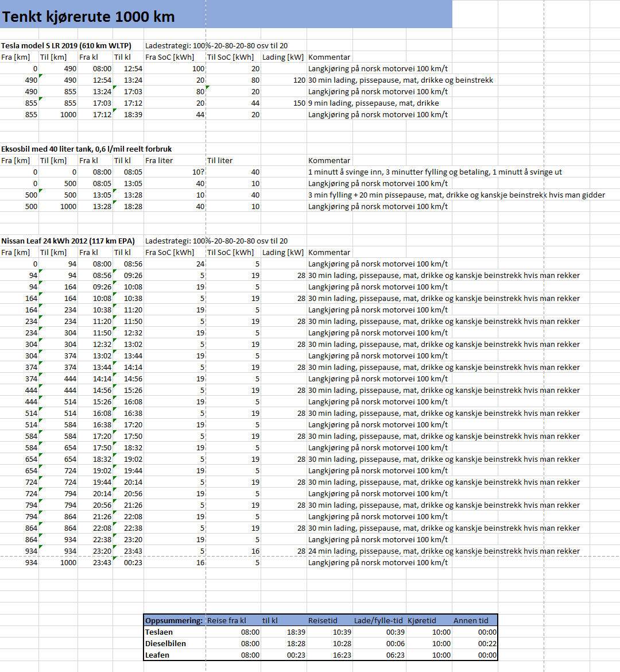Select Tesla comment '30 min lading, pissepause, mat, drikke og beinstrekk'
Image resolution: width=620 pixels, height=672 pixels.
(401, 80)
